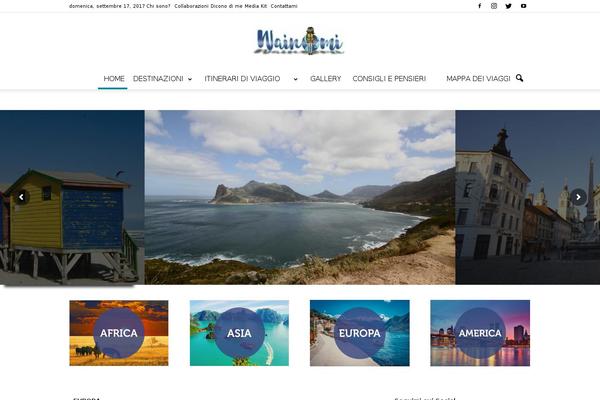Click the central coastal bay slide image
Viewport: 600px width, 400px height.
click(300, 197)
